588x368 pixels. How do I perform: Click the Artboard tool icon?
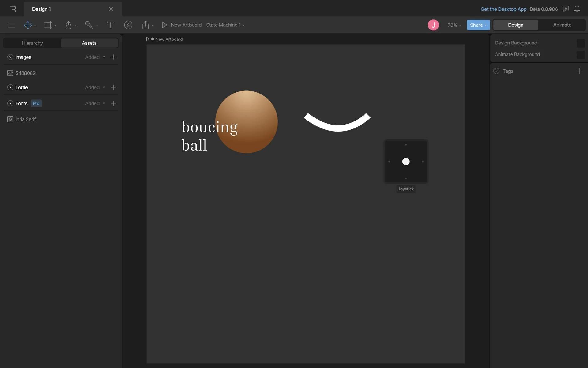48,25
